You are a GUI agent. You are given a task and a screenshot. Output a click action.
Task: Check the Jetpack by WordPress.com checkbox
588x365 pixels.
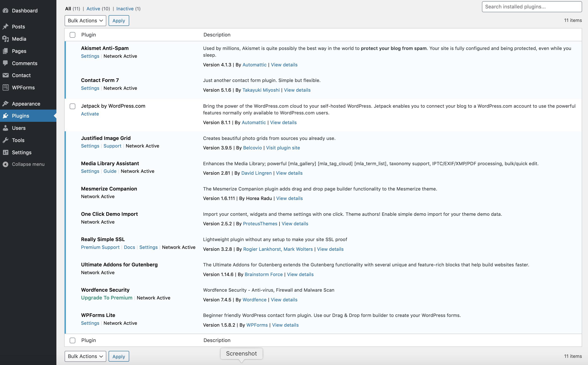pos(72,106)
